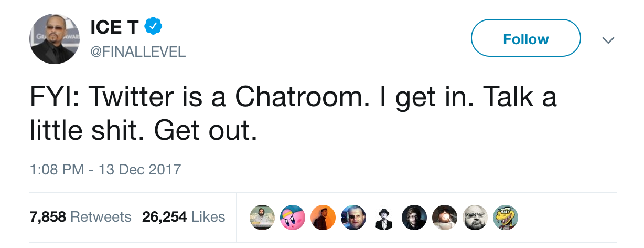Visit the @FINALLEVEL handle link
The width and height of the screenshot is (644, 248).
coord(138,51)
